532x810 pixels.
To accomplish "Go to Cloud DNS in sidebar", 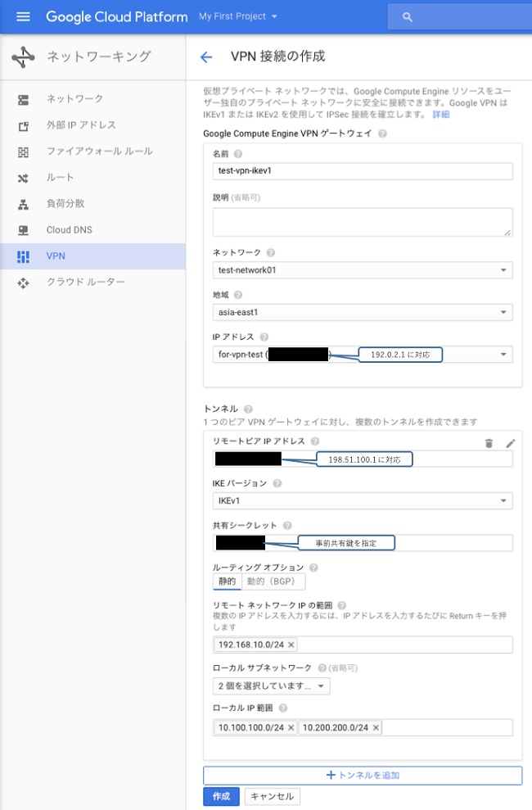I will 70,230.
